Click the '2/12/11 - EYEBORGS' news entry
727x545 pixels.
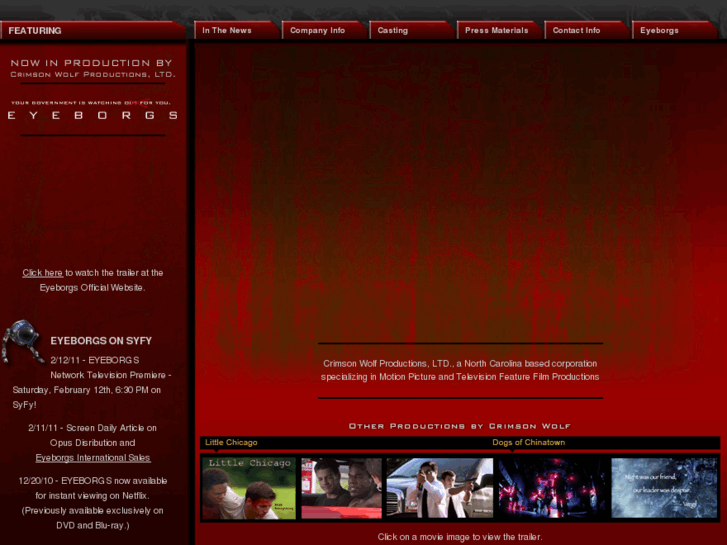(x=92, y=382)
